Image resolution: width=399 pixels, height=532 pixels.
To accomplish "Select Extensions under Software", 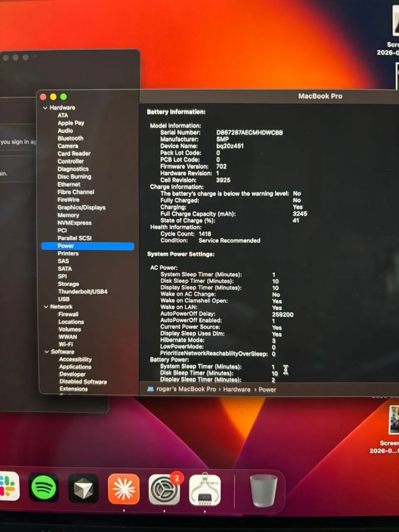I will pos(74,389).
